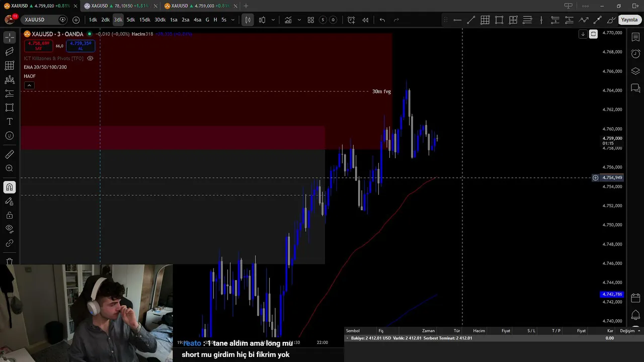
Task: Open the object tree layers panel
Action: 635,71
